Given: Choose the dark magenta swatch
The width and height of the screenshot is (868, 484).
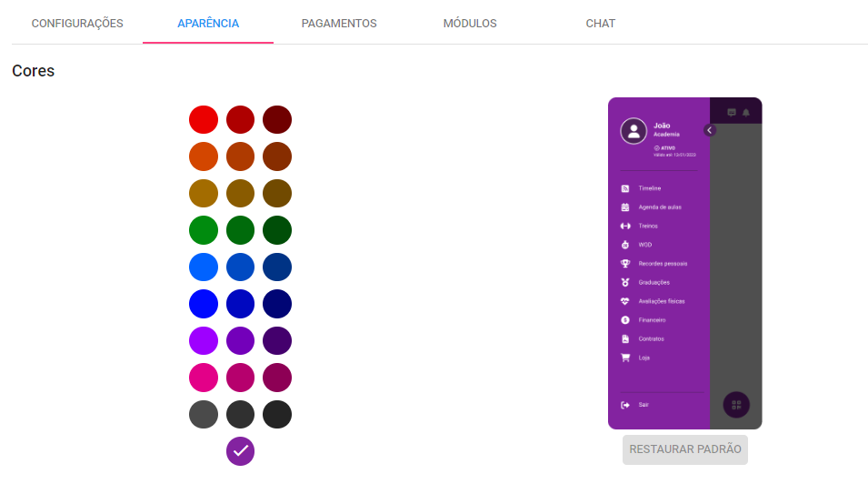Looking at the screenshot, I should point(277,378).
